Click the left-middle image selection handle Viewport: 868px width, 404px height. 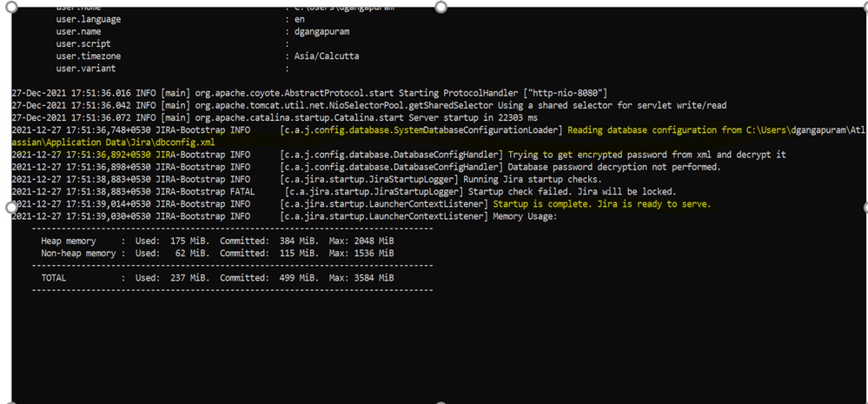pyautogui.click(x=10, y=207)
